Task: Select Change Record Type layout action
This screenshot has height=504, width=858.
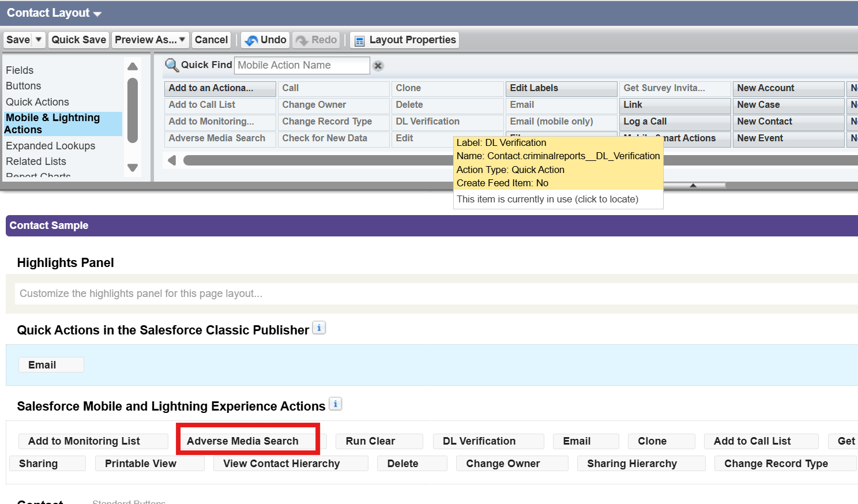Action: 785,464
